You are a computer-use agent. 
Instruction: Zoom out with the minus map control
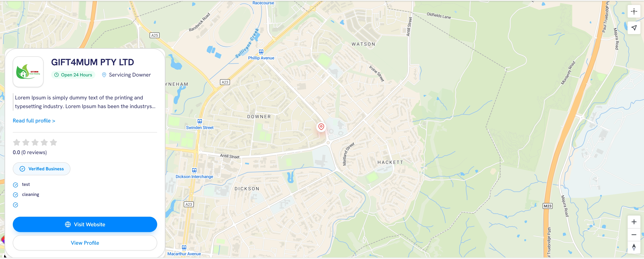(x=634, y=234)
